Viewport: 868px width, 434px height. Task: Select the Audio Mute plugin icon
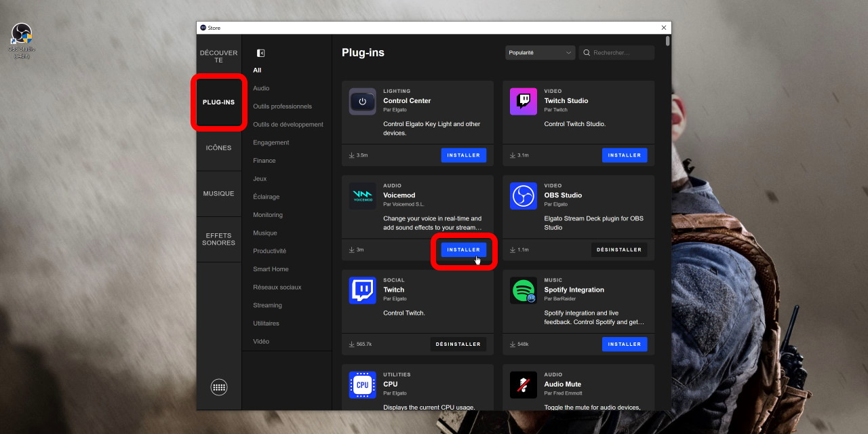coord(523,385)
